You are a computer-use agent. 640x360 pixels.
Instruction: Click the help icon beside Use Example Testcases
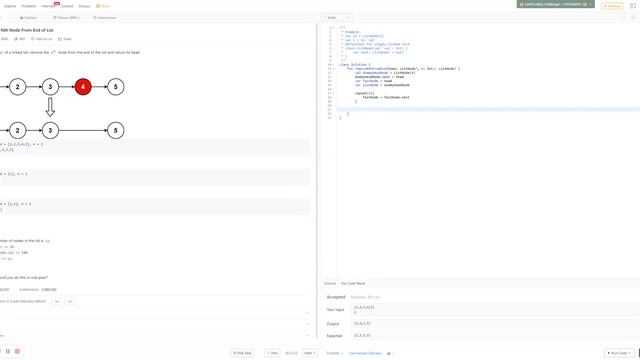pos(389,353)
